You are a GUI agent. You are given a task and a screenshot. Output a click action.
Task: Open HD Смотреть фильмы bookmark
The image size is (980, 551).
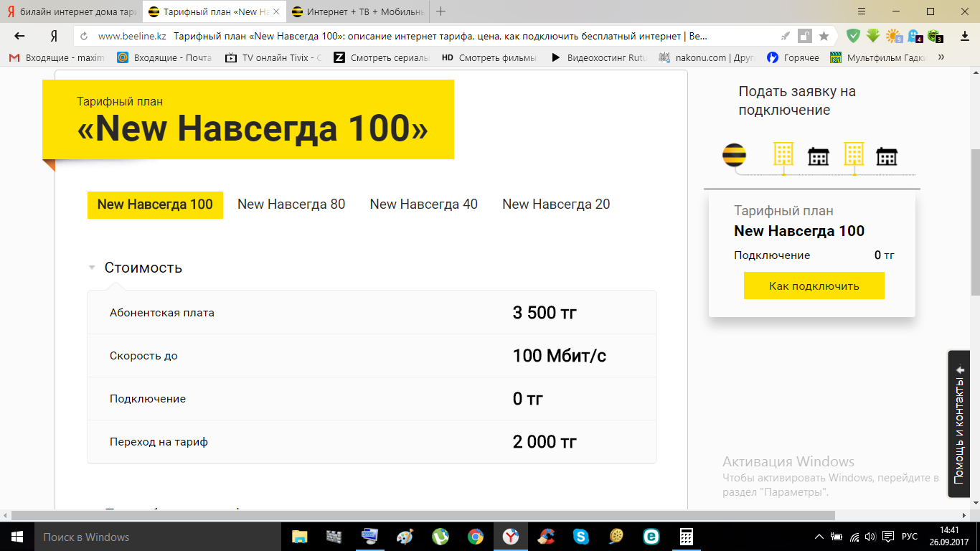pyautogui.click(x=491, y=57)
